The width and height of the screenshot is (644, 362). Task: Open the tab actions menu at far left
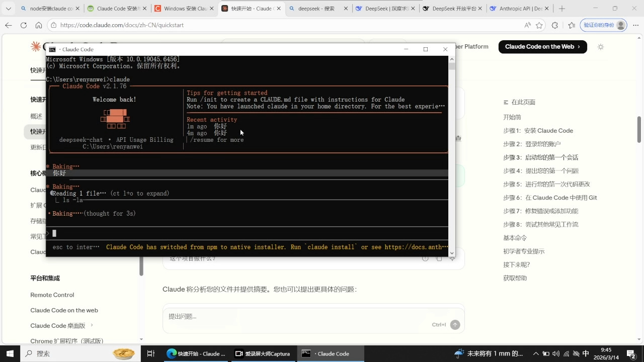[x=9, y=9]
